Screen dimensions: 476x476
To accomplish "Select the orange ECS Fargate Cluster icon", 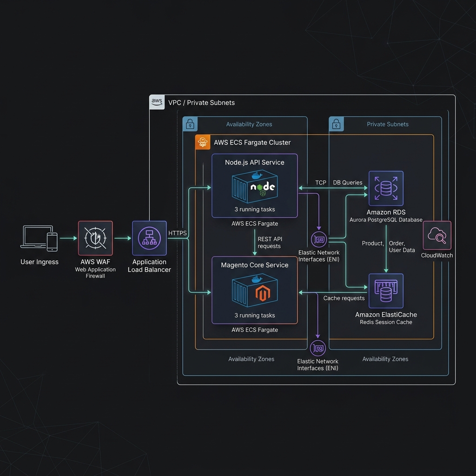I will coord(203,142).
